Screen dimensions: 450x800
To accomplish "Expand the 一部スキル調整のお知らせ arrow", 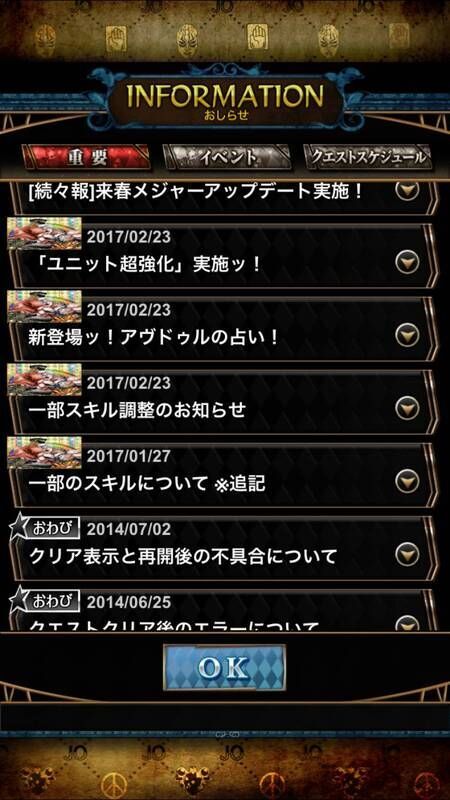I will click(407, 409).
